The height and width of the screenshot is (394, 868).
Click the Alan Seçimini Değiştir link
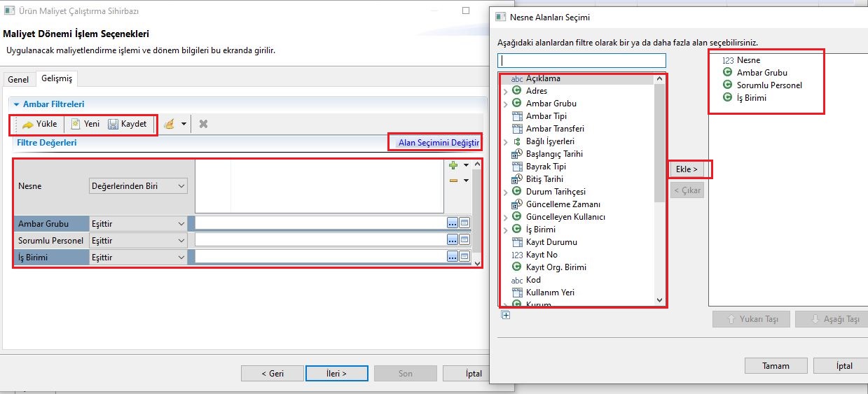pos(438,143)
